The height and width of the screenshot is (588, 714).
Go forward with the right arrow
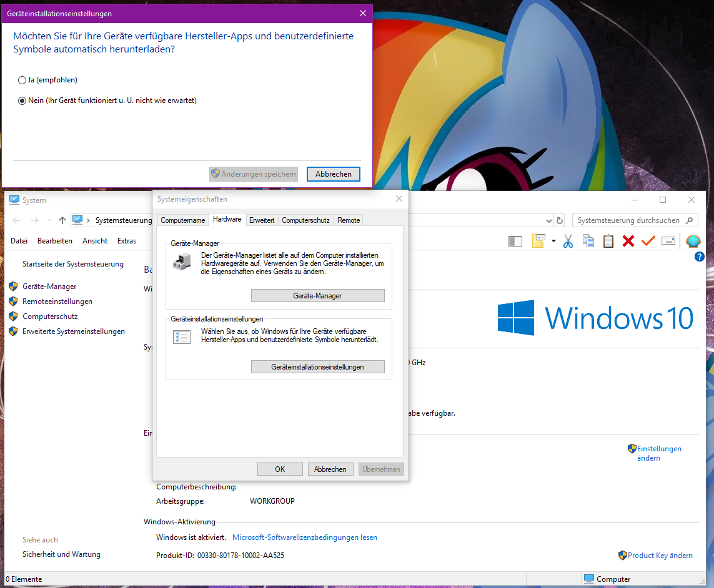(34, 220)
